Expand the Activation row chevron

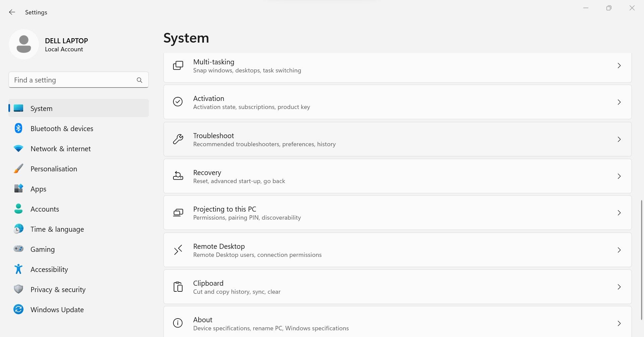click(619, 102)
